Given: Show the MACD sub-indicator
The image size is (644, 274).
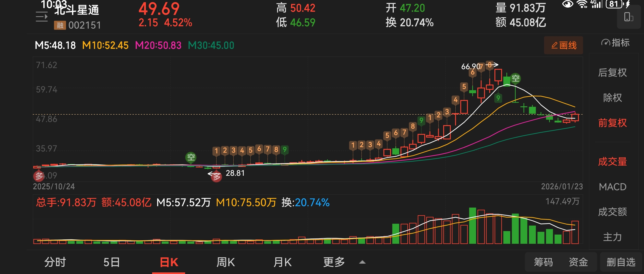Looking at the screenshot, I should (612, 187).
